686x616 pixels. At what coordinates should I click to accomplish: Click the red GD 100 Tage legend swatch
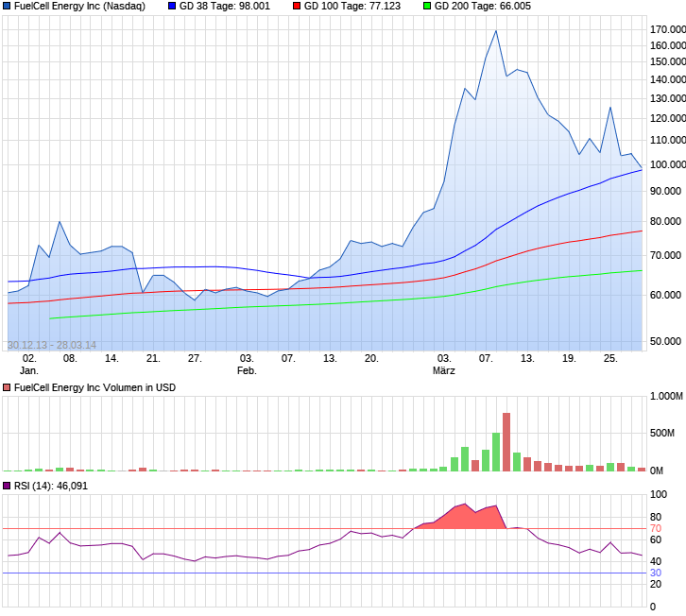[x=297, y=6]
